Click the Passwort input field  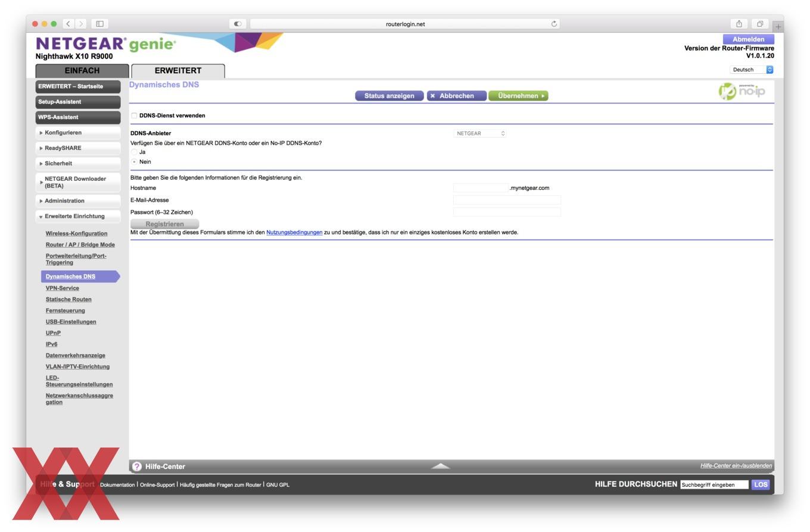coord(507,212)
